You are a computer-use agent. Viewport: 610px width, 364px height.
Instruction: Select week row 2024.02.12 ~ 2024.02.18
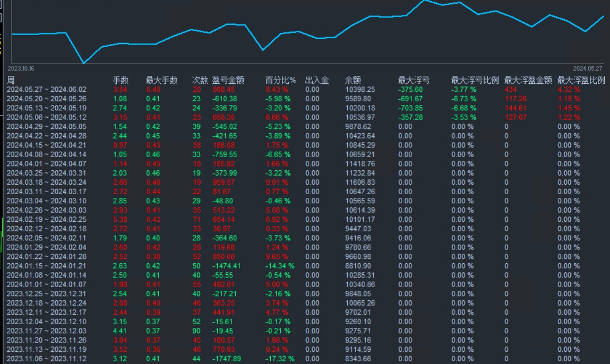305,229
